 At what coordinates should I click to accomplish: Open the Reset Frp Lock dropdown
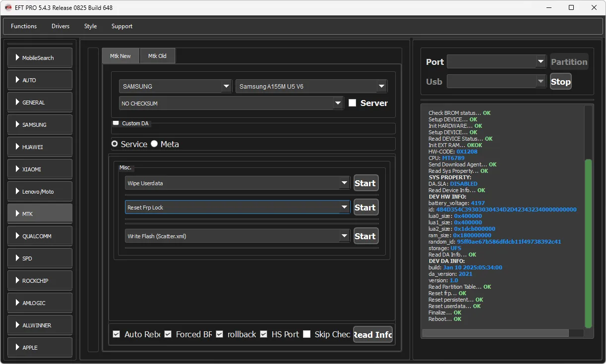[344, 207]
